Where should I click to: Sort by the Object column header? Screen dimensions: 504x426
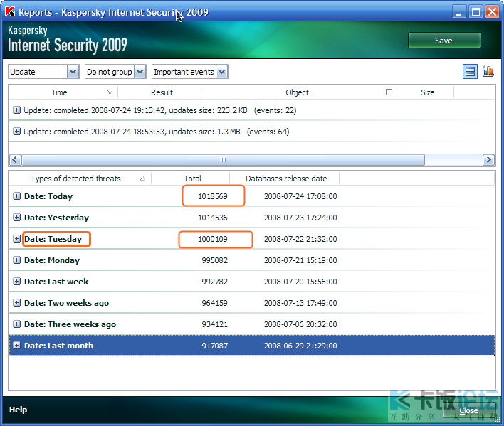point(297,92)
